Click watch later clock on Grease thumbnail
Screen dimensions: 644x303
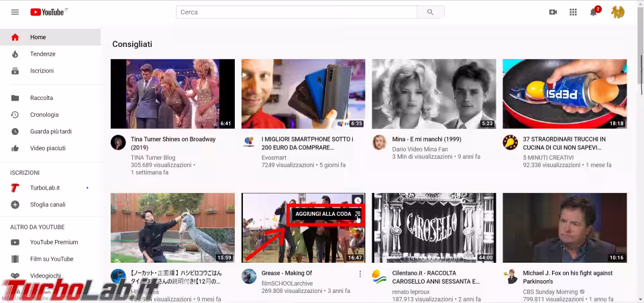click(x=358, y=200)
